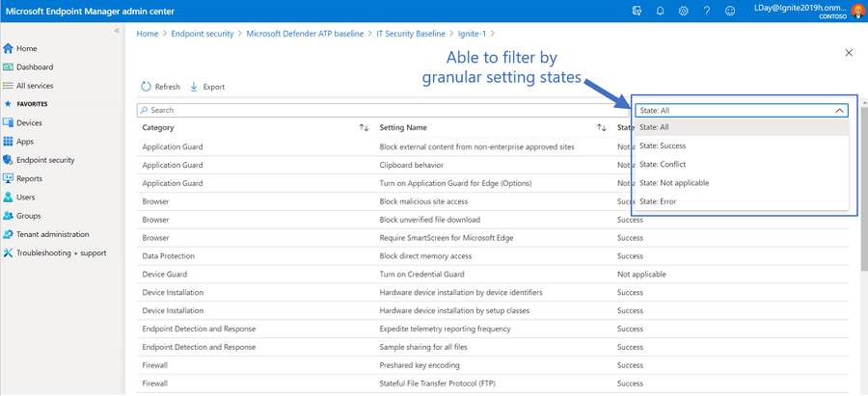Click Device Guard category cell
868x396 pixels.
tap(164, 275)
